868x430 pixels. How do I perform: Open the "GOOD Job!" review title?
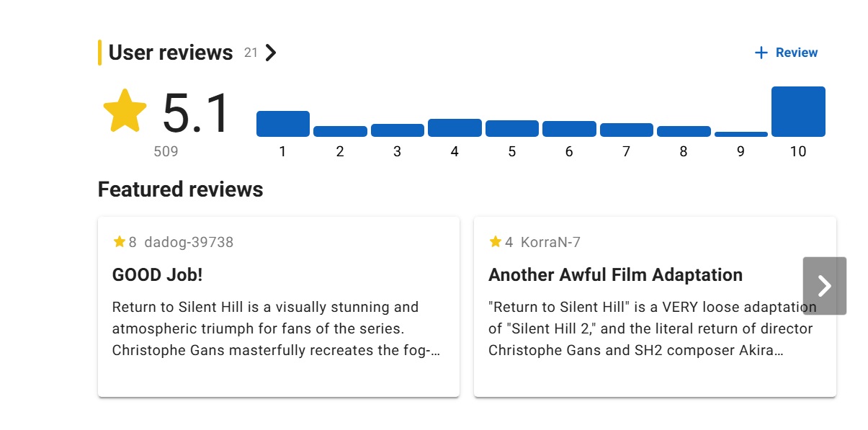point(158,275)
